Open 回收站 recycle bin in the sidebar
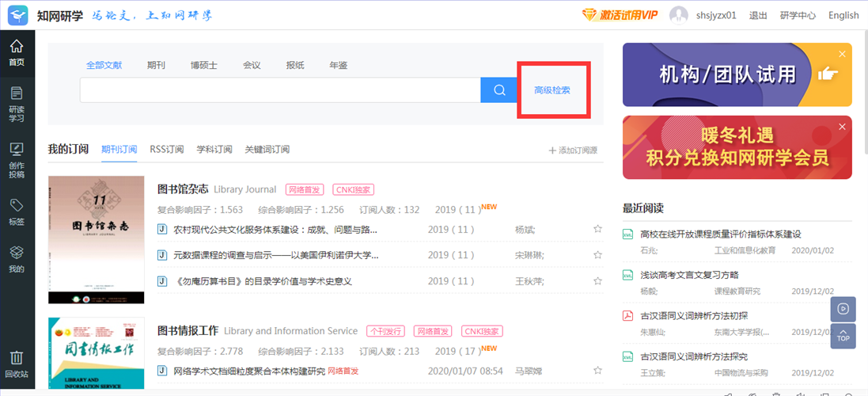Image resolution: width=868 pixels, height=396 pixels. [x=17, y=364]
